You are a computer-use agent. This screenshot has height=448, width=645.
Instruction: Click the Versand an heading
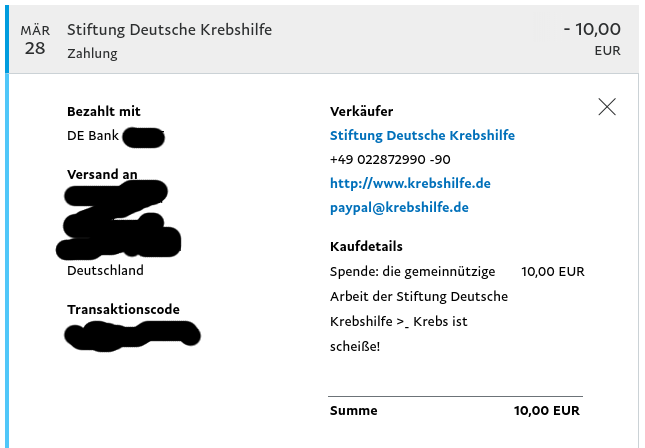(x=102, y=174)
